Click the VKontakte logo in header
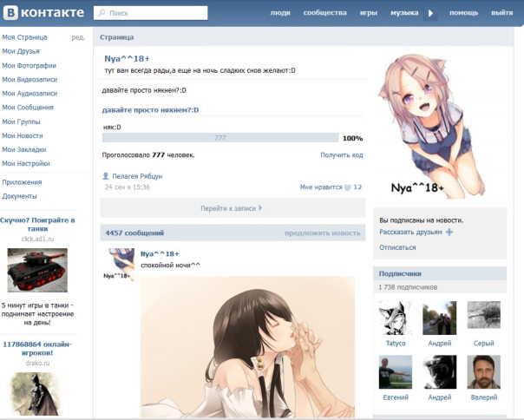The width and height of the screenshot is (524, 420). click(43, 13)
